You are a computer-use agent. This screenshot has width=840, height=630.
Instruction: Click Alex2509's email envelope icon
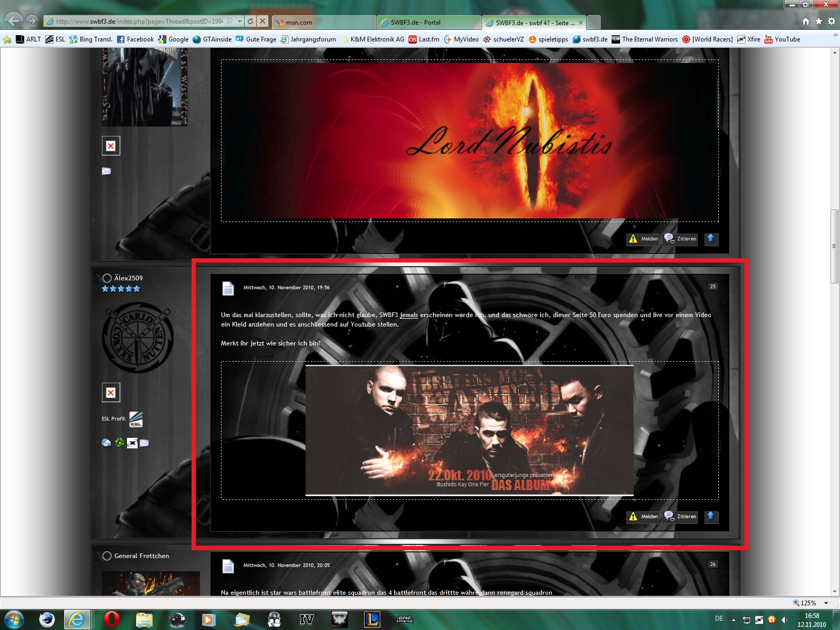(x=144, y=443)
